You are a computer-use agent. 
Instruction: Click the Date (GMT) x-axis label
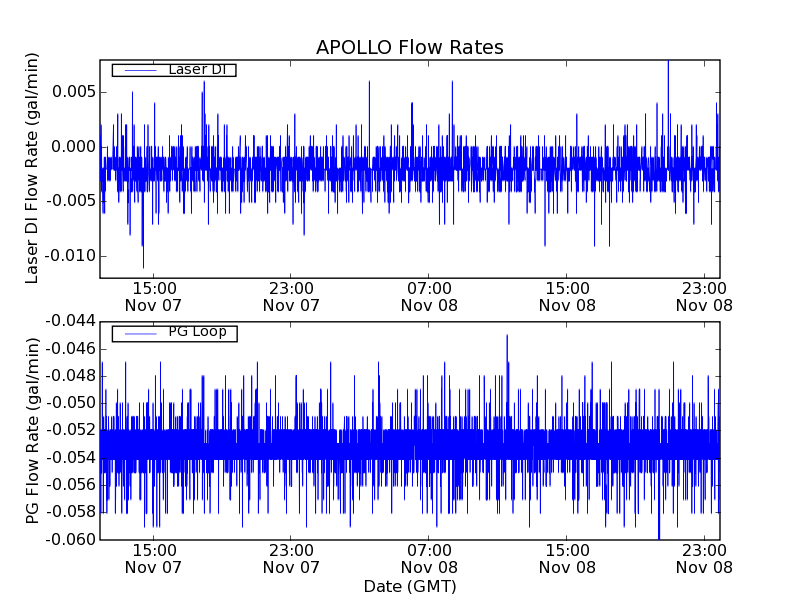point(409,586)
